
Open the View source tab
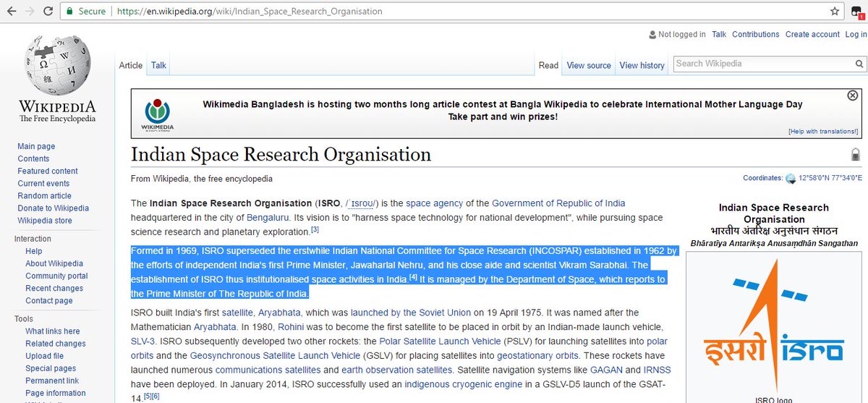click(x=589, y=65)
